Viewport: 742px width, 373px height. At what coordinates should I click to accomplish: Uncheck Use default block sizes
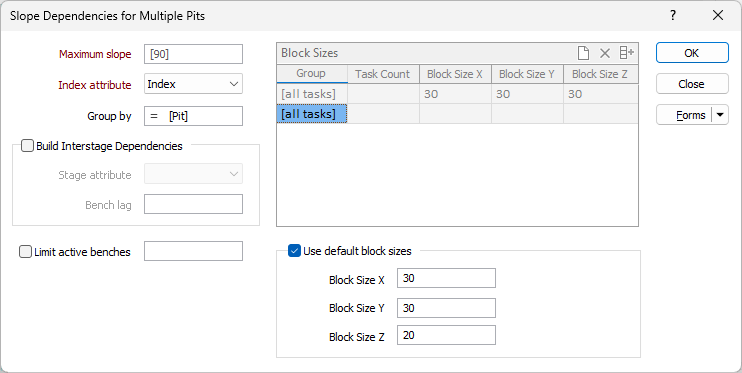coord(294,251)
